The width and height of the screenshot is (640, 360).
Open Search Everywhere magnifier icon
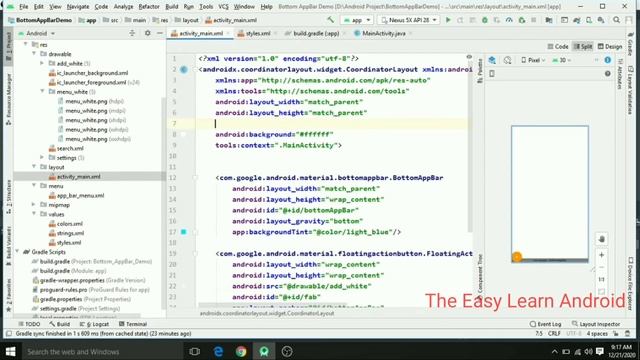tap(616, 20)
